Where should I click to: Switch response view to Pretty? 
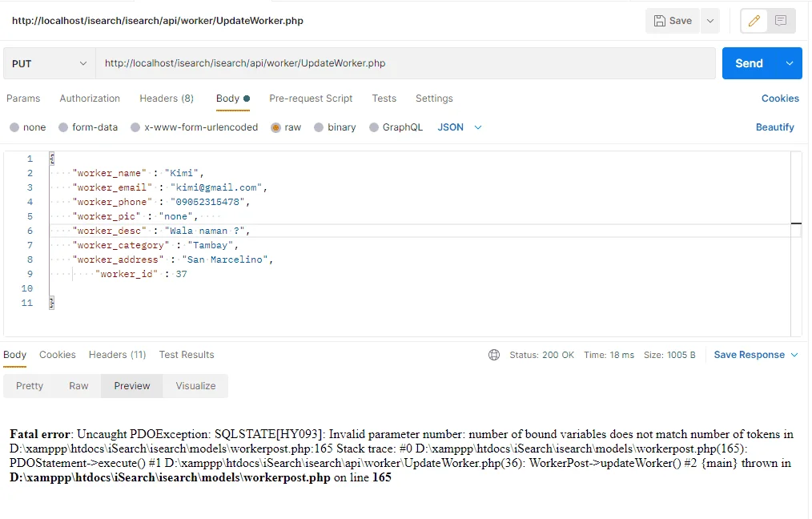[30, 386]
